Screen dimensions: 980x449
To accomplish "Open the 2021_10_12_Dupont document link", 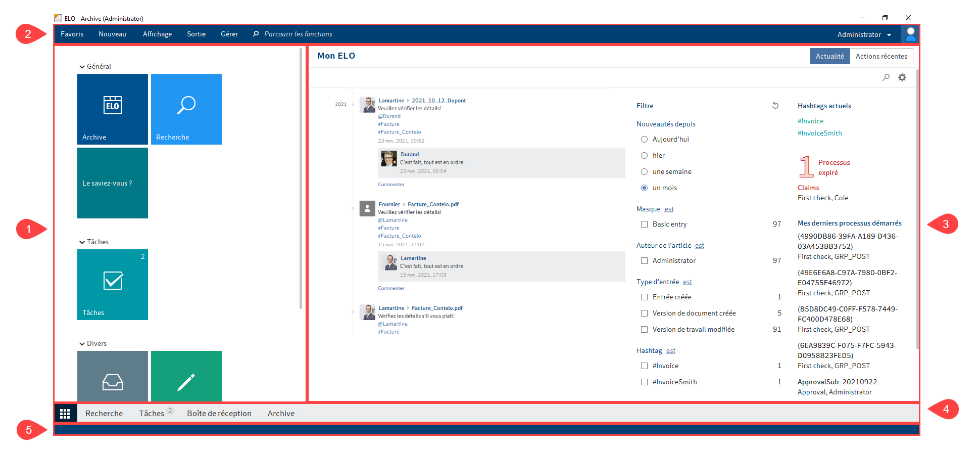I will click(438, 101).
